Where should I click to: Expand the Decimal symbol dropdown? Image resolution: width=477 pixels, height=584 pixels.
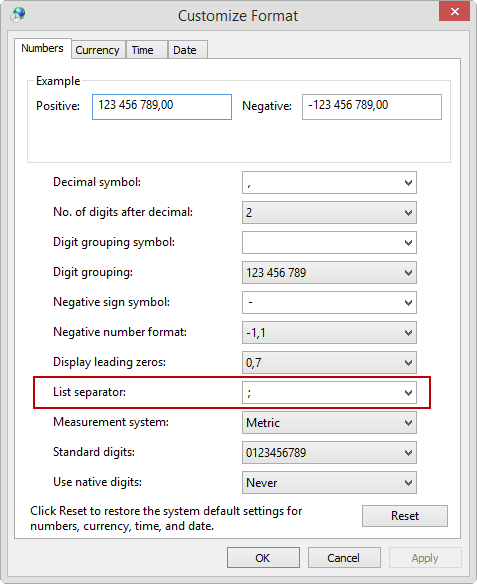[329, 182]
